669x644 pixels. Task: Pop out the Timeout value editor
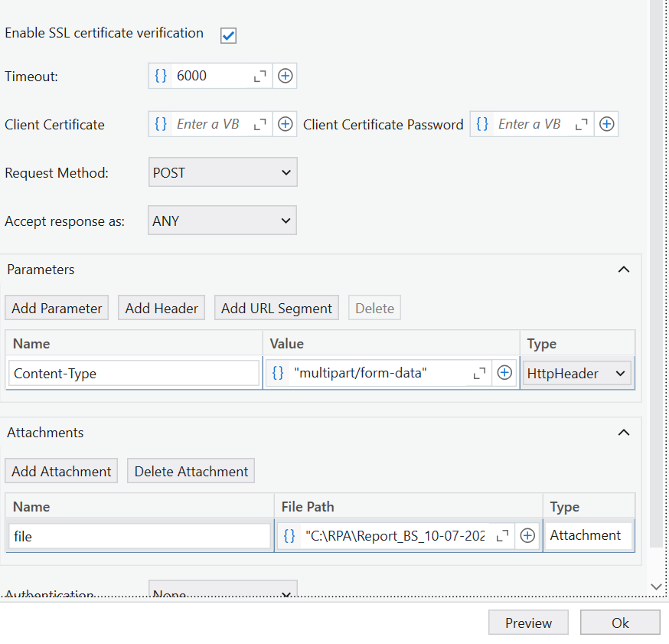pos(259,75)
